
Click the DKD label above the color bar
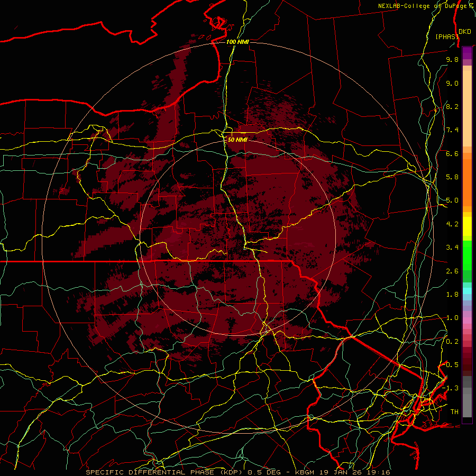click(x=465, y=31)
